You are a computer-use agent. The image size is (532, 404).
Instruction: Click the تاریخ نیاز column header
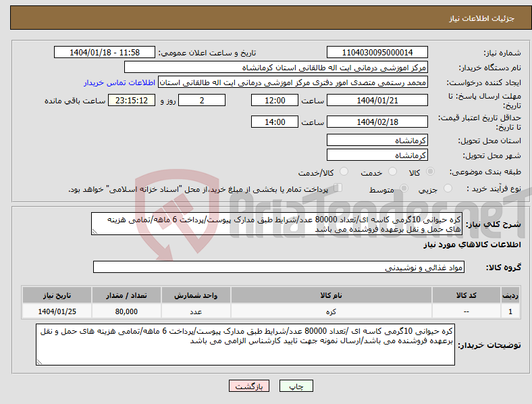tap(57, 295)
